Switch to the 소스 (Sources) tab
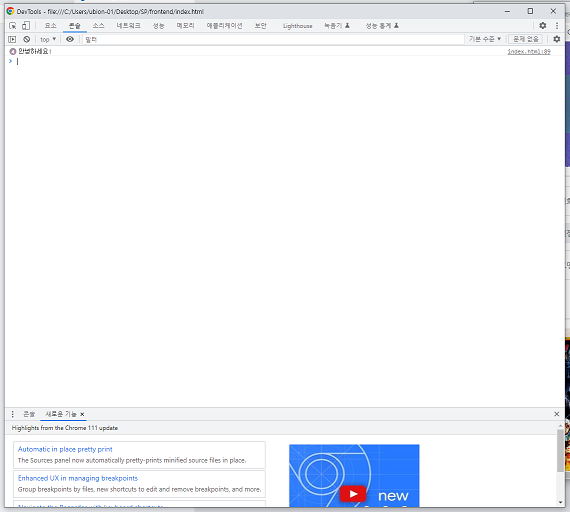The image size is (570, 512). [x=98, y=26]
